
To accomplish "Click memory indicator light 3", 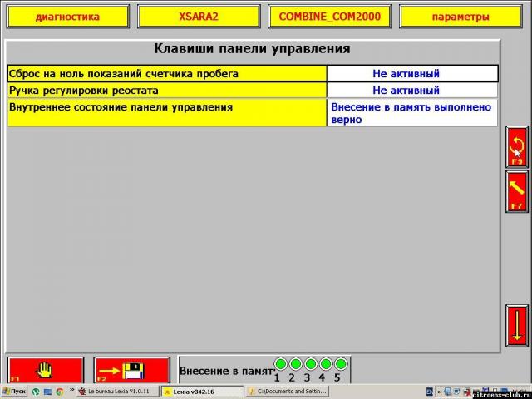I will (x=311, y=364).
